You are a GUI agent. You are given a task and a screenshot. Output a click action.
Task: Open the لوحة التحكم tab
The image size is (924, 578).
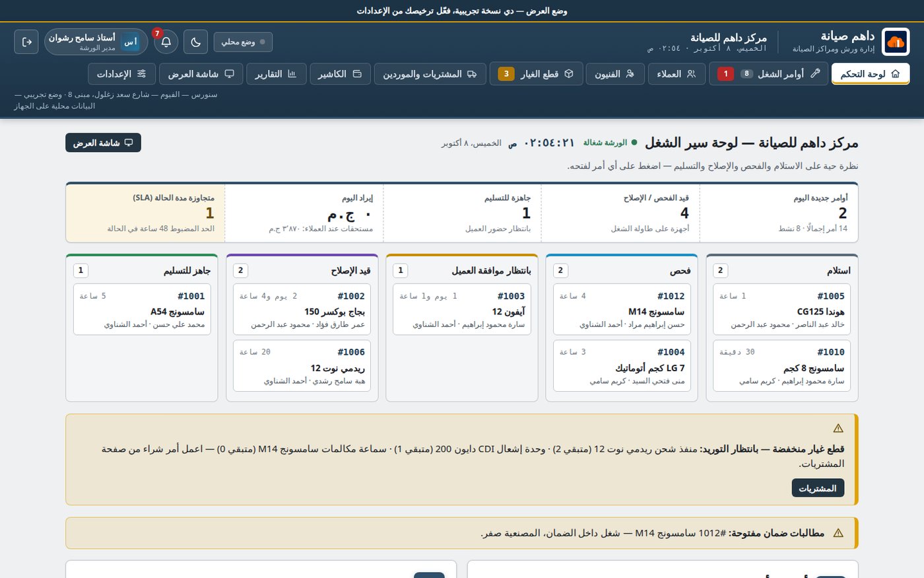(x=871, y=74)
